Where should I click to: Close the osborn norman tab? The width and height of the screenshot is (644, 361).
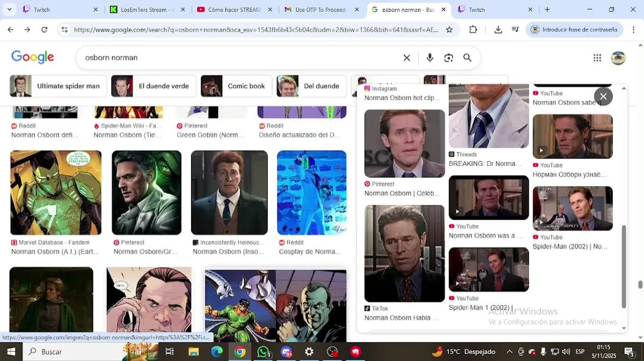click(443, 10)
